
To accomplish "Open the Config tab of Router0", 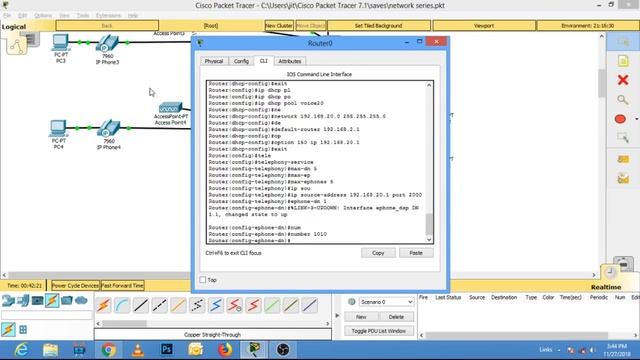I will (x=241, y=61).
